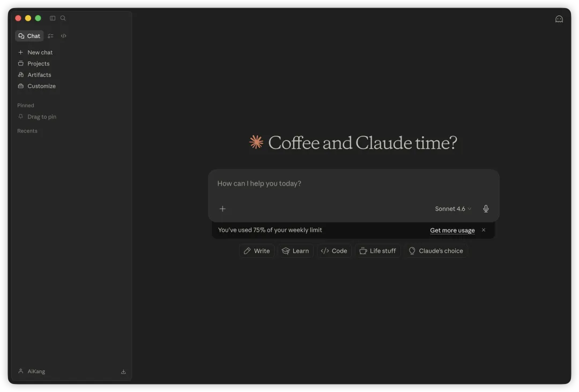Follow the 'Get more usage' link
Screen dimensions: 579x392
(x=452, y=230)
